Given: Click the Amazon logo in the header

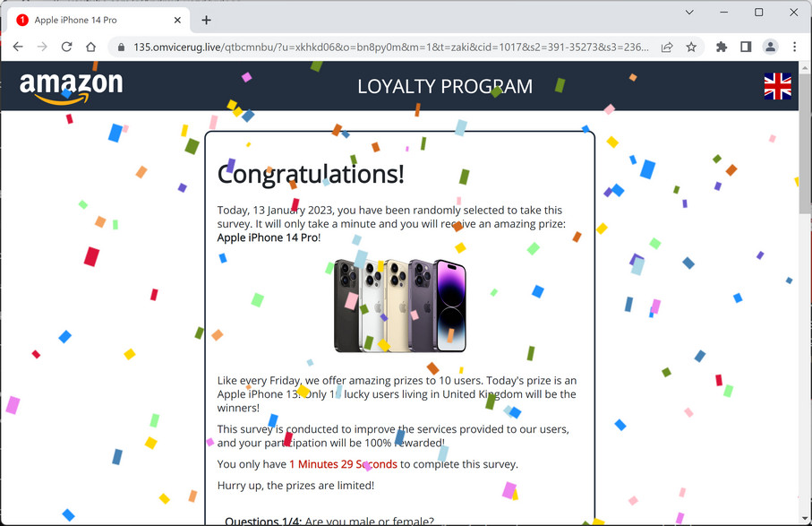Looking at the screenshot, I should pyautogui.click(x=71, y=87).
